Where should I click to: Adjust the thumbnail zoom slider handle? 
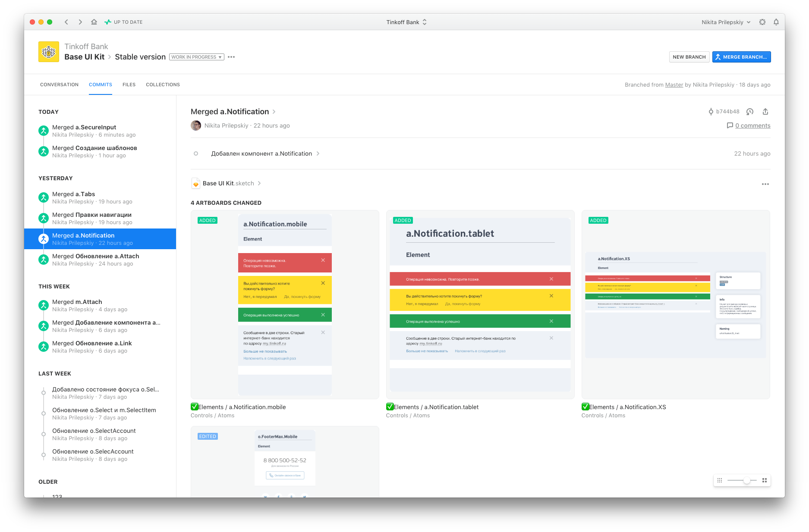coord(747,480)
